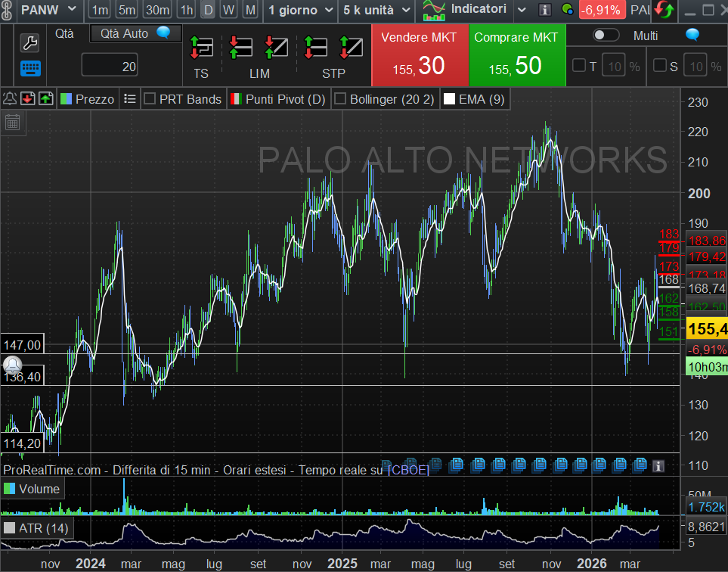Open the calendar icon on chart
This screenshot has width=728, height=572.
13,123
